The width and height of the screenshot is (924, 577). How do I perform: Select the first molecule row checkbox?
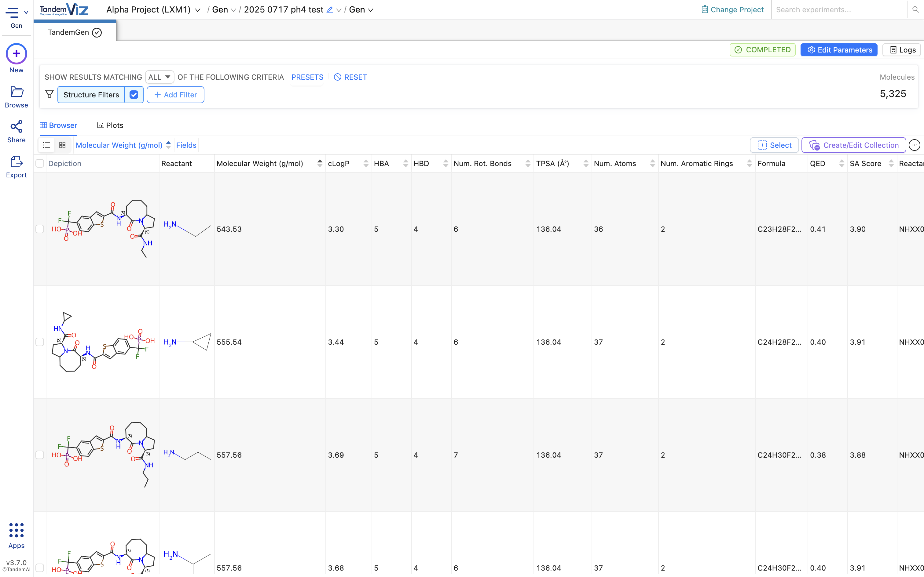40,229
